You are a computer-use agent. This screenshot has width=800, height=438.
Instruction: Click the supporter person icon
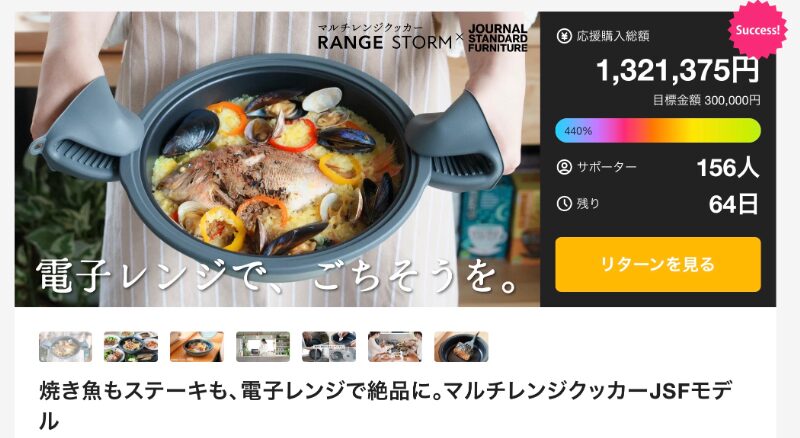[564, 167]
